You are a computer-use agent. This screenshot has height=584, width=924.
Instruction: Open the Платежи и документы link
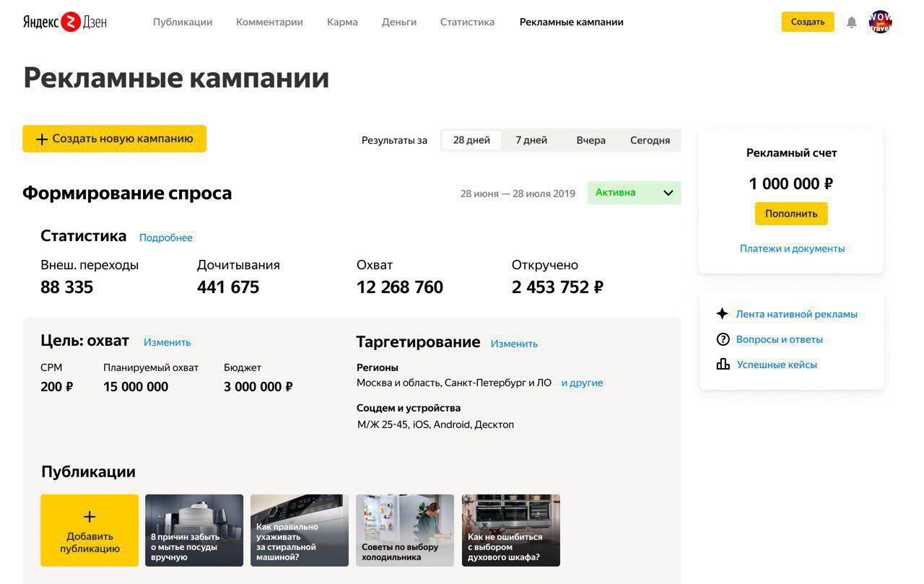(x=792, y=248)
